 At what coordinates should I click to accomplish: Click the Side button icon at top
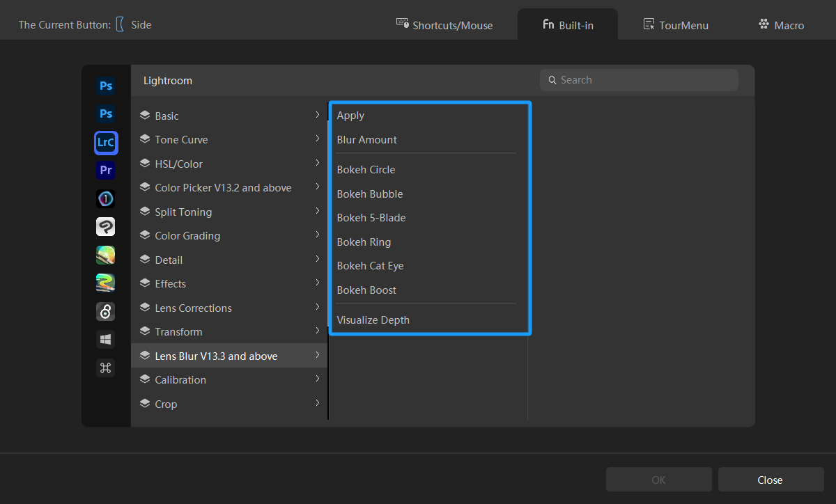click(120, 24)
